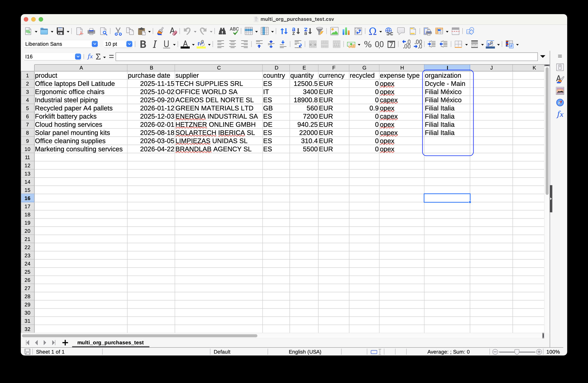Click the Sort Descending icon
This screenshot has width=588, height=383.
[308, 31]
